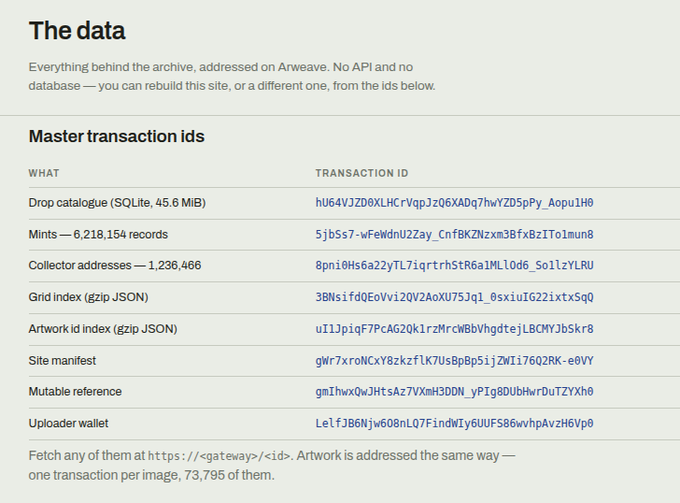The height and width of the screenshot is (503, 680).
Task: Click the "Artwork id index (gzip JSON)" cell
Action: tap(103, 329)
